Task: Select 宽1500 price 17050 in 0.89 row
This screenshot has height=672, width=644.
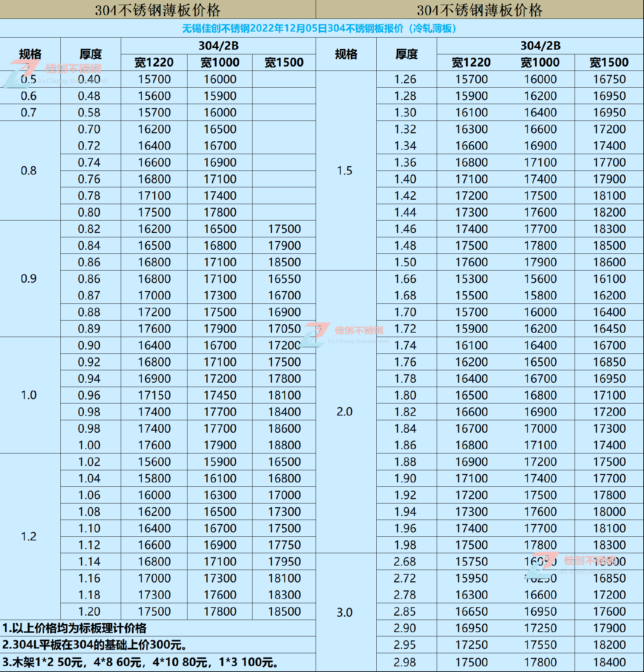Action: (285, 329)
